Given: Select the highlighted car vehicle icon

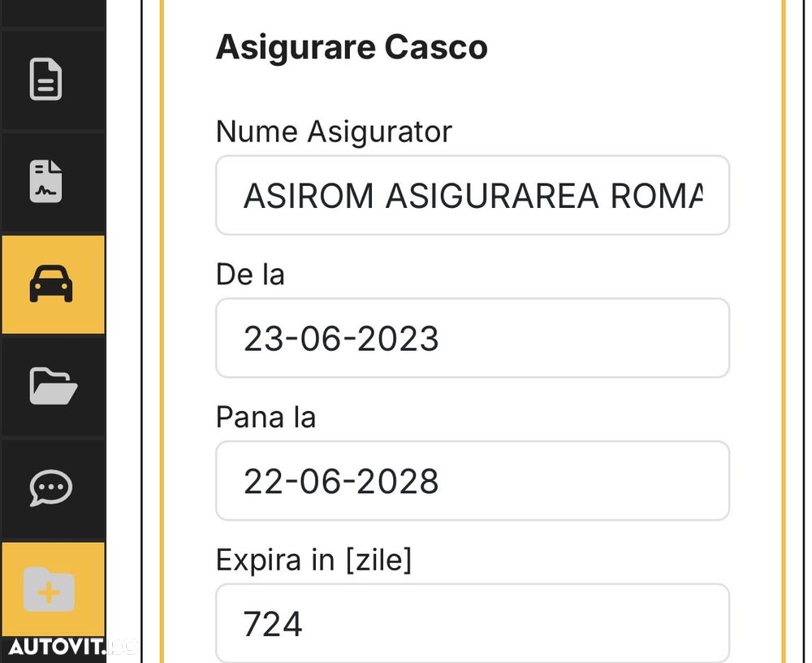Looking at the screenshot, I should [50, 284].
